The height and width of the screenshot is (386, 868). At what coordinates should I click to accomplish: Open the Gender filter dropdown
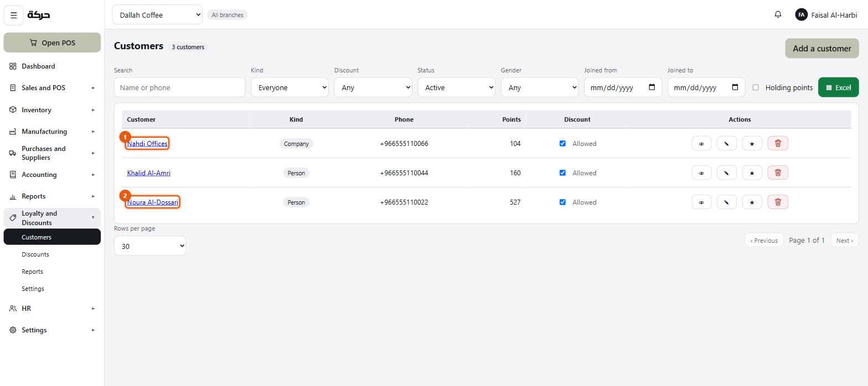[x=540, y=87]
